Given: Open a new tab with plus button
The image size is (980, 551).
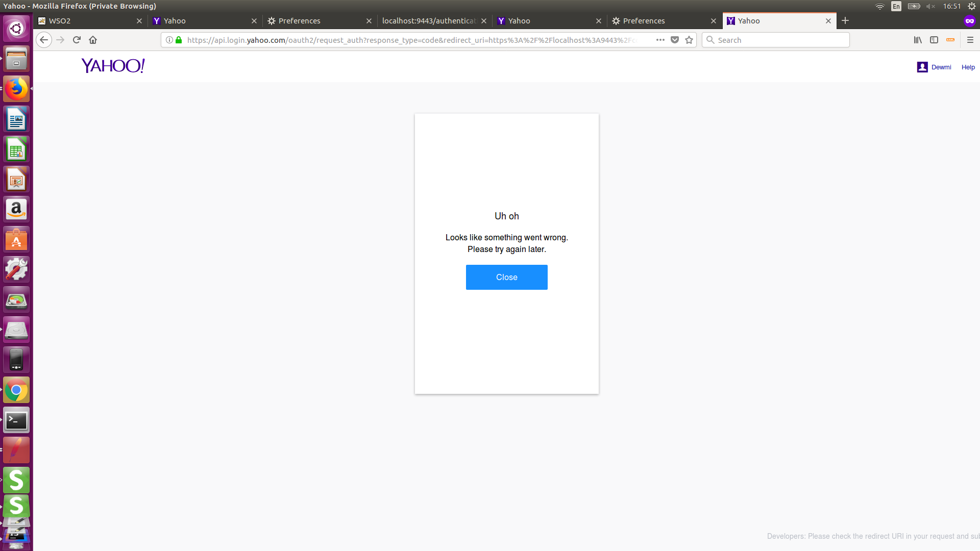Looking at the screenshot, I should [845, 20].
